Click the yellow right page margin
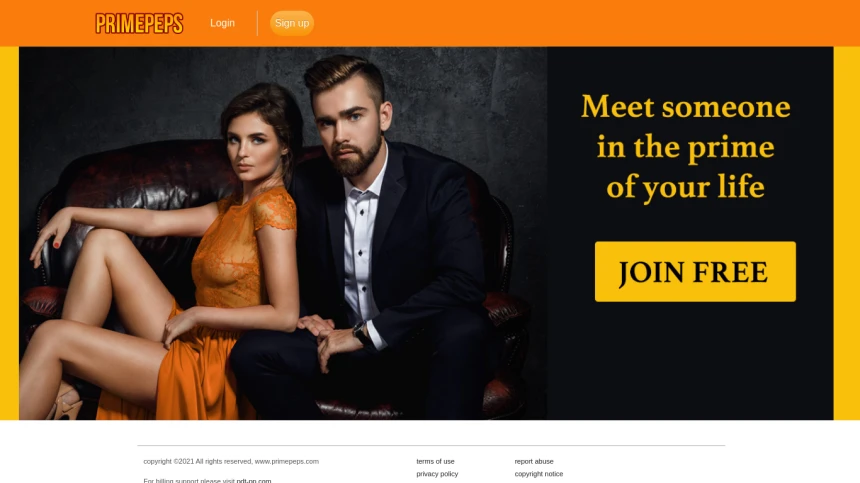The height and width of the screenshot is (483, 860). point(847,233)
